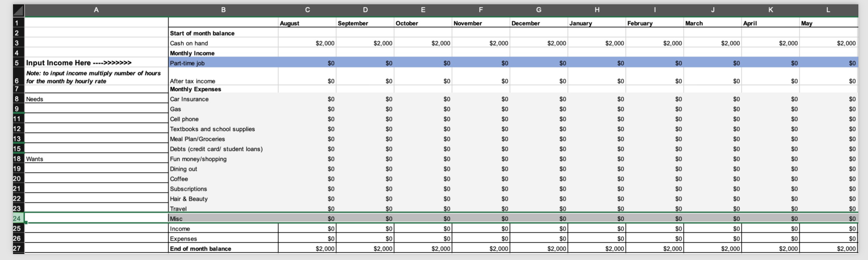Select column F header

pos(481,10)
